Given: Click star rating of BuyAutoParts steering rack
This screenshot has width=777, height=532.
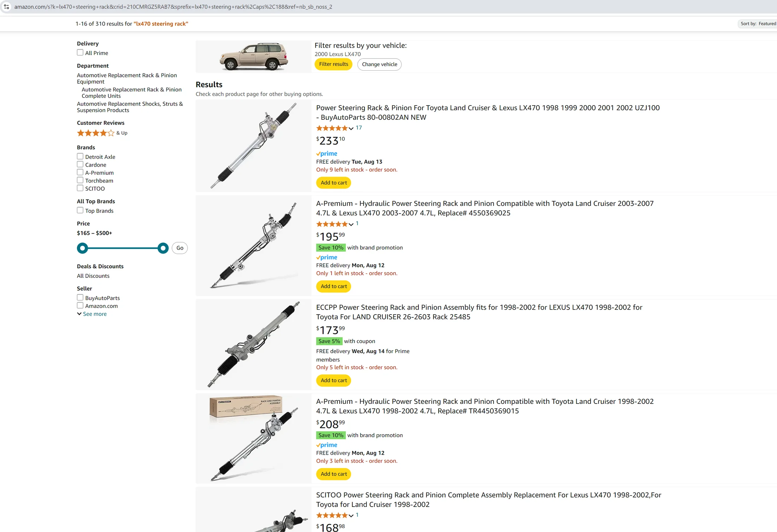Looking at the screenshot, I should [332, 128].
